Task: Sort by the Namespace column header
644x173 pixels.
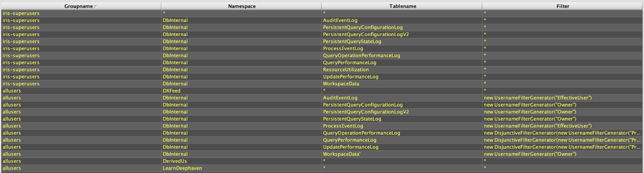Action: click(x=242, y=6)
